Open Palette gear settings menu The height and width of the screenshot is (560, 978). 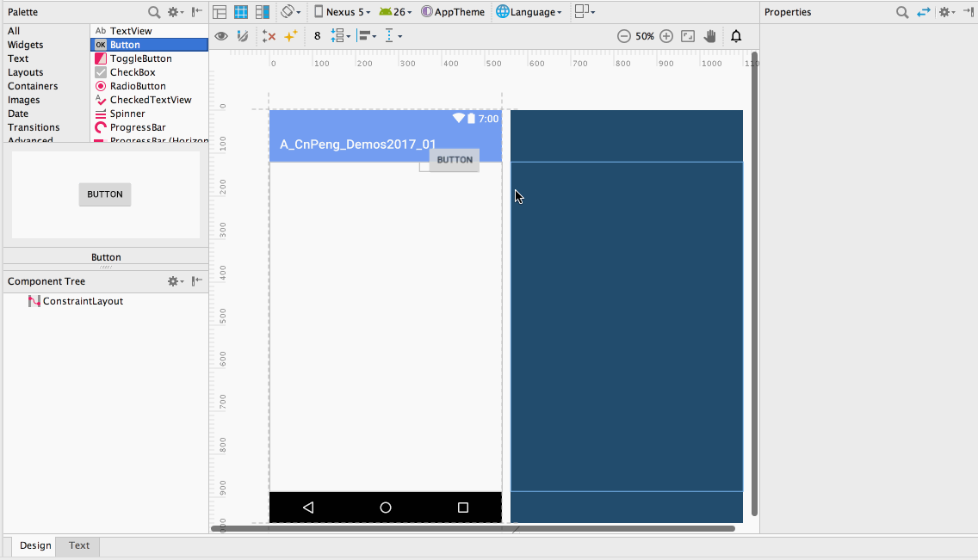[x=176, y=12]
